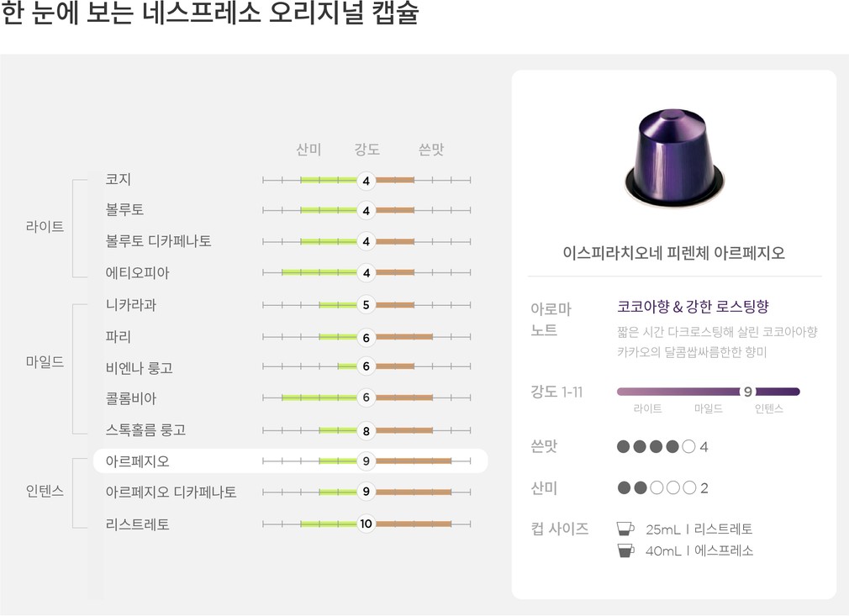Click the 40mL espresso cup icon

625,551
